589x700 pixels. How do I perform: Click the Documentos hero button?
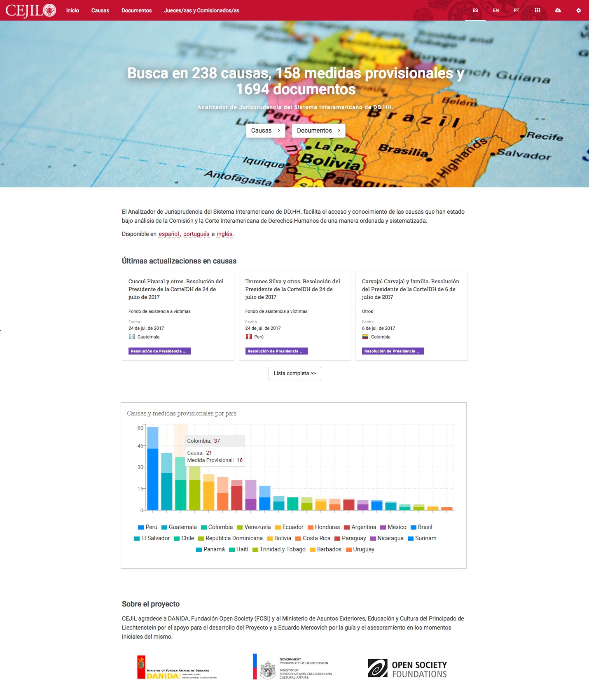tap(318, 131)
